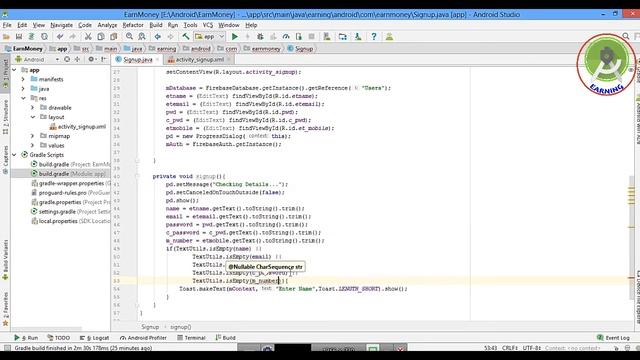Open the app run configuration dropdown

pos(209,37)
